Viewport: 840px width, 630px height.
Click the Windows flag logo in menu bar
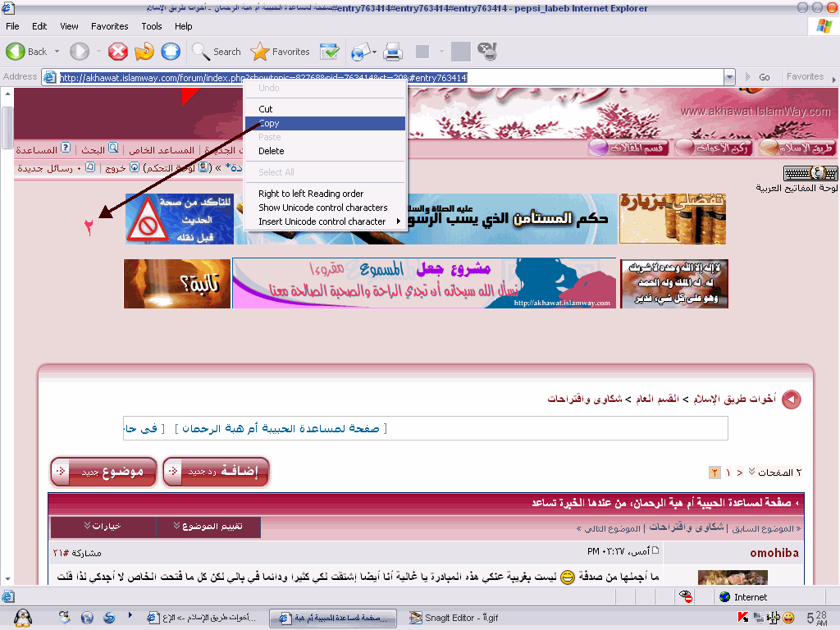[x=824, y=25]
